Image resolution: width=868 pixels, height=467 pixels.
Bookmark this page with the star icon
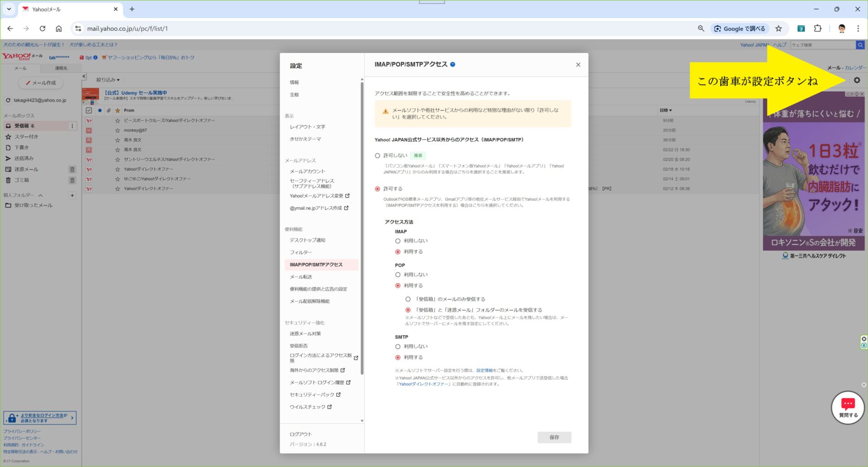[x=778, y=29]
